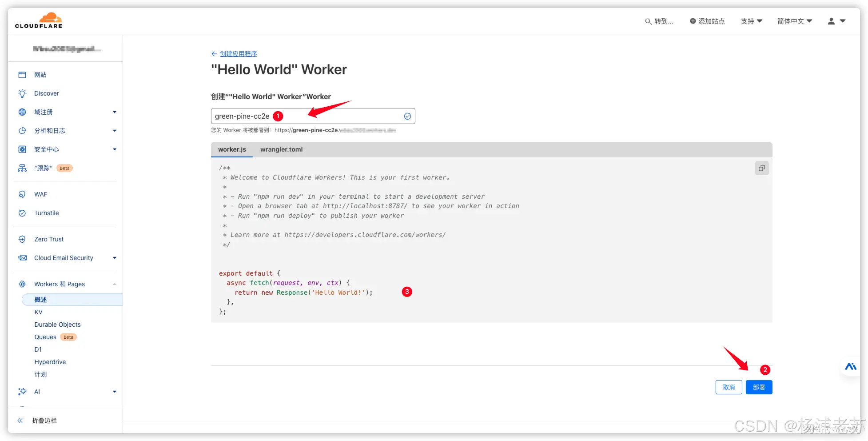Open Durable Objects in sidebar

[x=57, y=325]
